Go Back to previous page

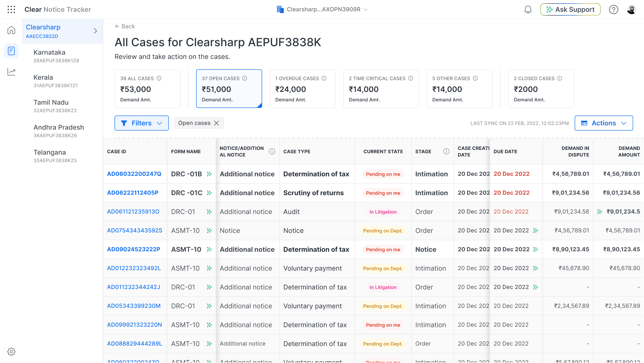click(x=125, y=26)
